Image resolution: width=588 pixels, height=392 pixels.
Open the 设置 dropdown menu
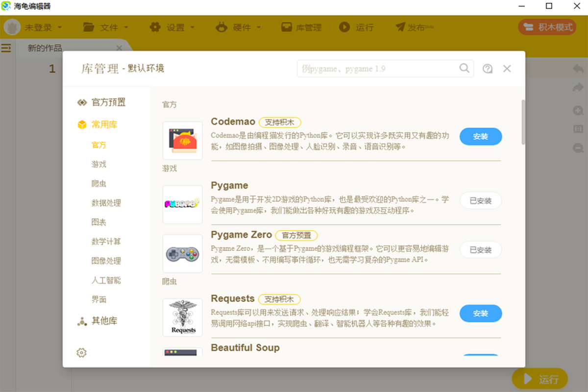[171, 27]
